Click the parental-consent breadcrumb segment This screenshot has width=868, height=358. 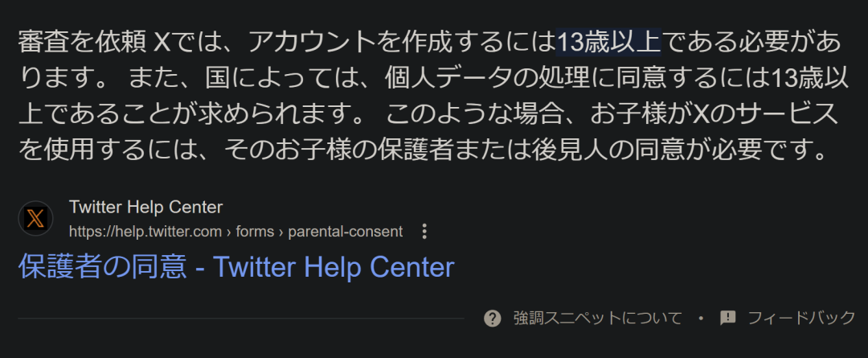pos(346,232)
